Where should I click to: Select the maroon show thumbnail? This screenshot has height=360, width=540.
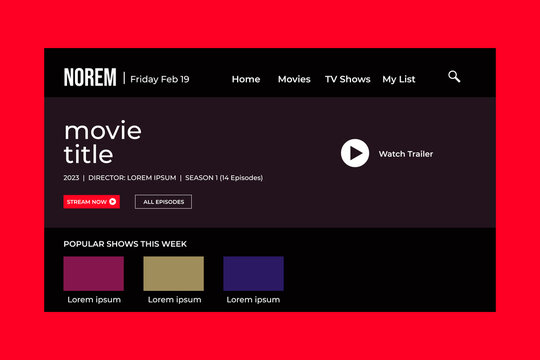pyautogui.click(x=94, y=274)
